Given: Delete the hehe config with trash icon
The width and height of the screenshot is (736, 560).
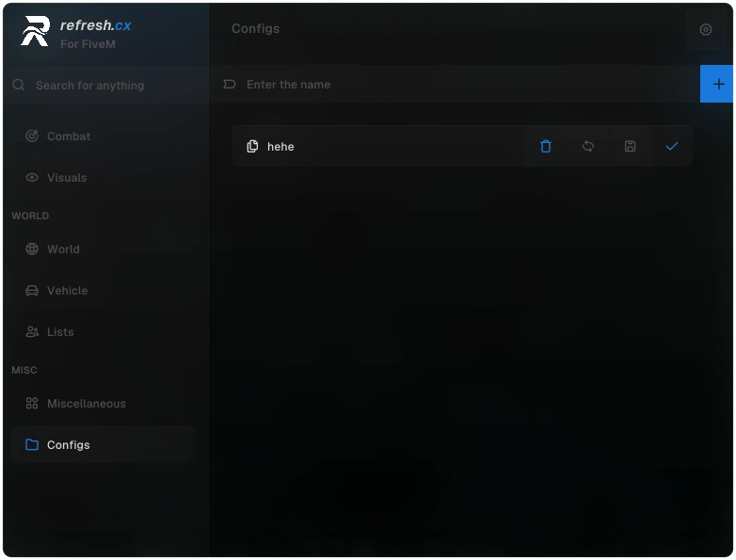Looking at the screenshot, I should click(546, 147).
